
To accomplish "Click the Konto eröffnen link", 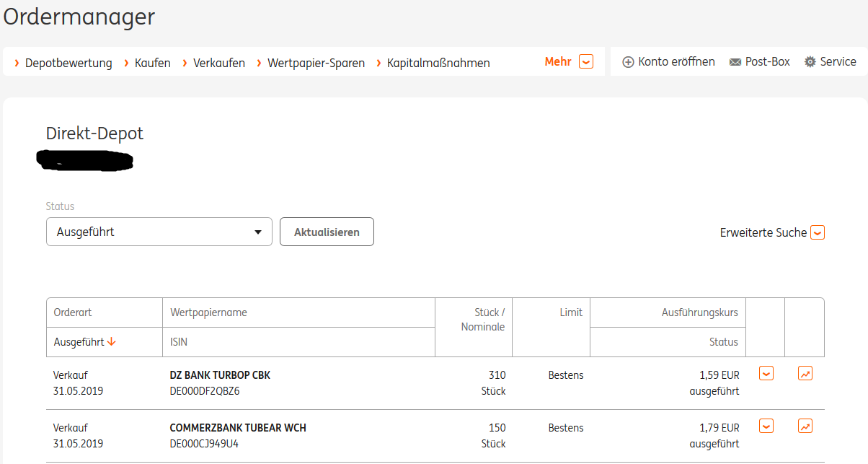I will [668, 62].
